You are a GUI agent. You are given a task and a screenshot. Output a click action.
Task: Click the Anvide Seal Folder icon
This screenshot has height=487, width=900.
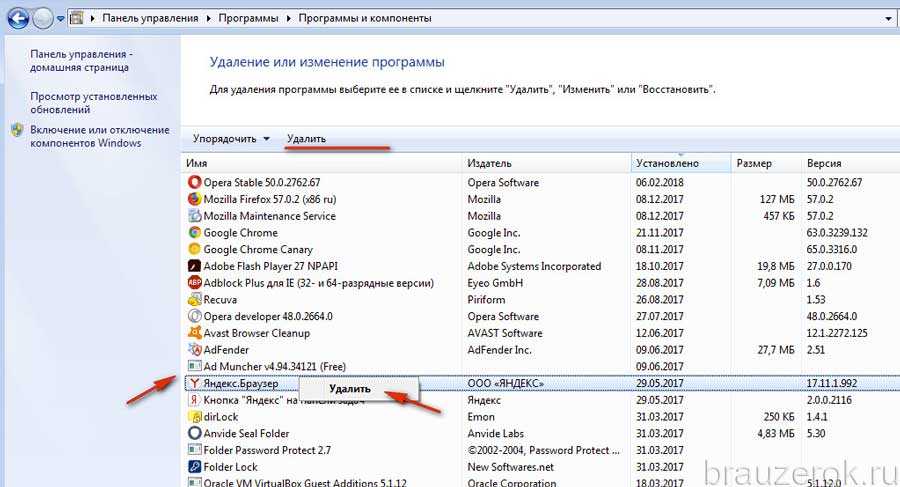[x=195, y=433]
